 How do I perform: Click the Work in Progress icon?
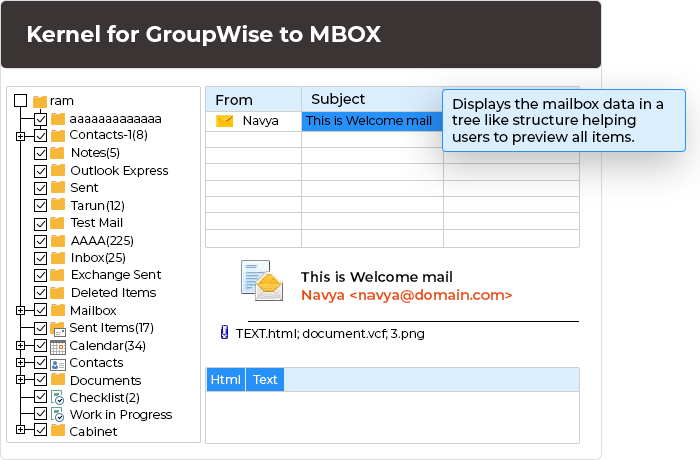coord(58,415)
